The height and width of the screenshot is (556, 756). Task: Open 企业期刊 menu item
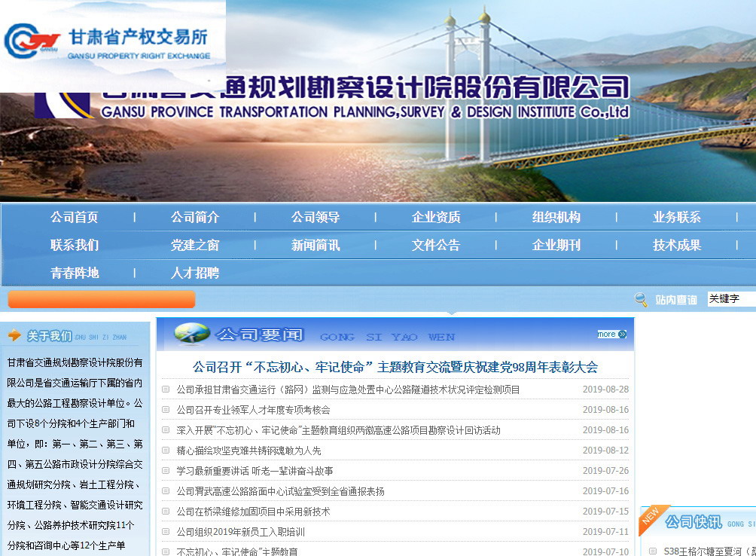click(556, 245)
